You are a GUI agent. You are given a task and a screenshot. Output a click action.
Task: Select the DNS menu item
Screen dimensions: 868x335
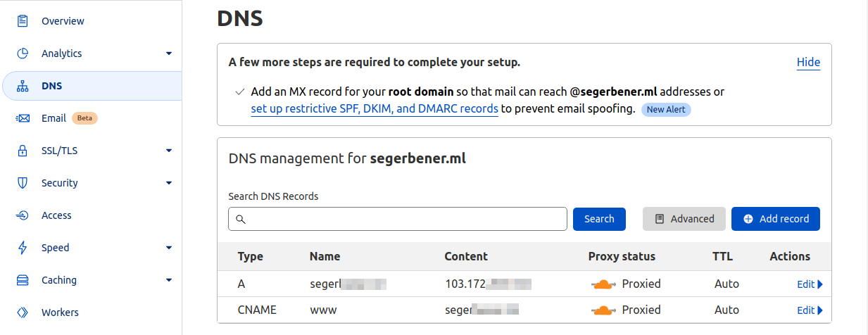[x=92, y=86]
